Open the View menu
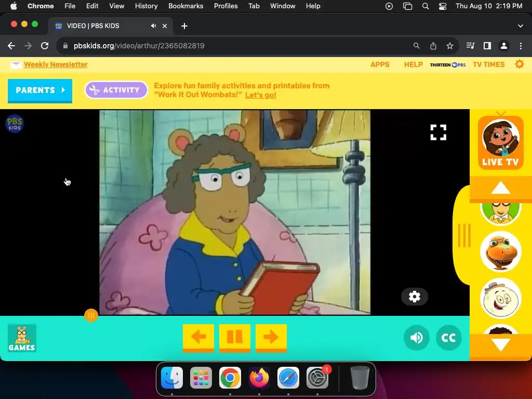Viewport: 532px width, 399px height. point(116,6)
